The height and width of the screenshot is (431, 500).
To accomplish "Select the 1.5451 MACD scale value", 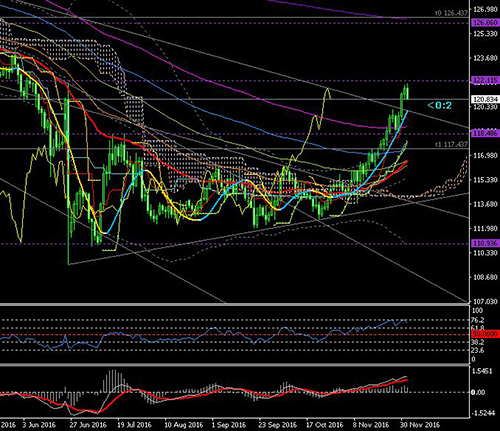I will click(483, 371).
